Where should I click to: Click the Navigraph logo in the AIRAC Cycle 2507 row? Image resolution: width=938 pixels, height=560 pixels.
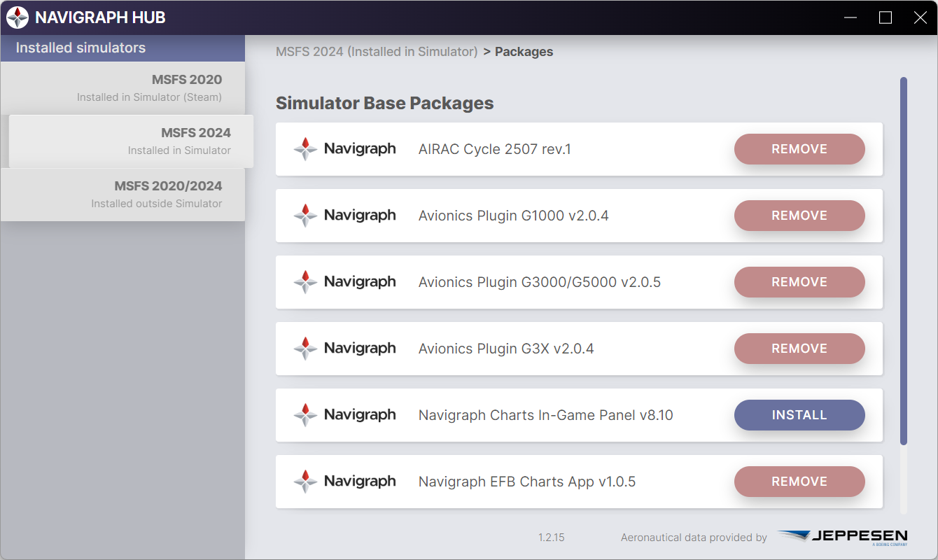[344, 149]
